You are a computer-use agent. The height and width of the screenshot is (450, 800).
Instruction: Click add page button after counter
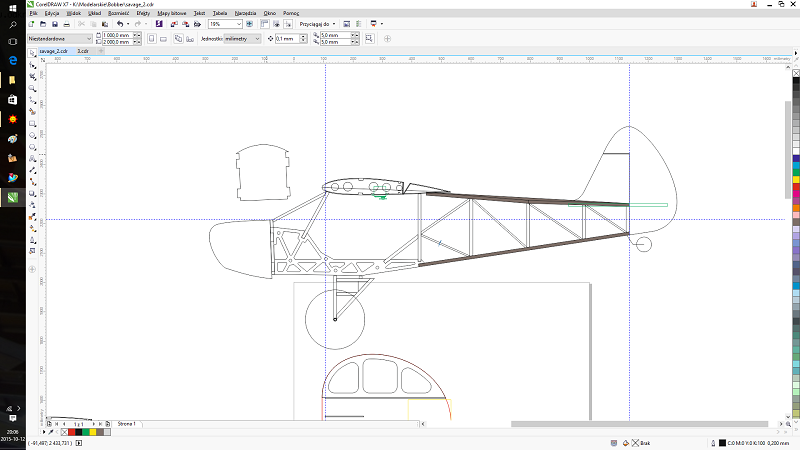pyautogui.click(x=108, y=424)
